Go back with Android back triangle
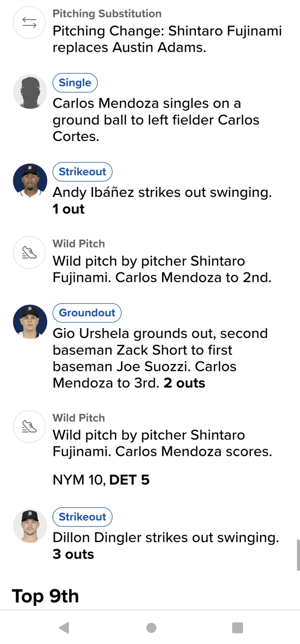 [x=64, y=627]
